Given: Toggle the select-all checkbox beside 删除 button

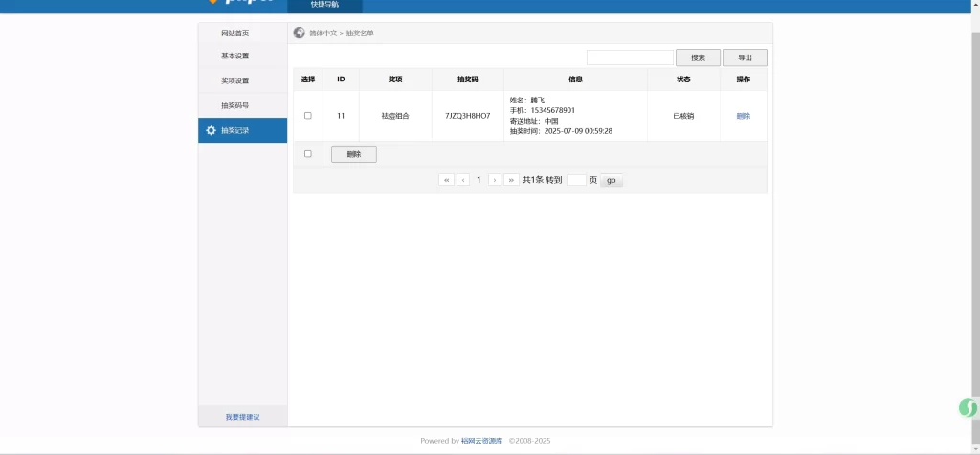Looking at the screenshot, I should click(x=307, y=154).
